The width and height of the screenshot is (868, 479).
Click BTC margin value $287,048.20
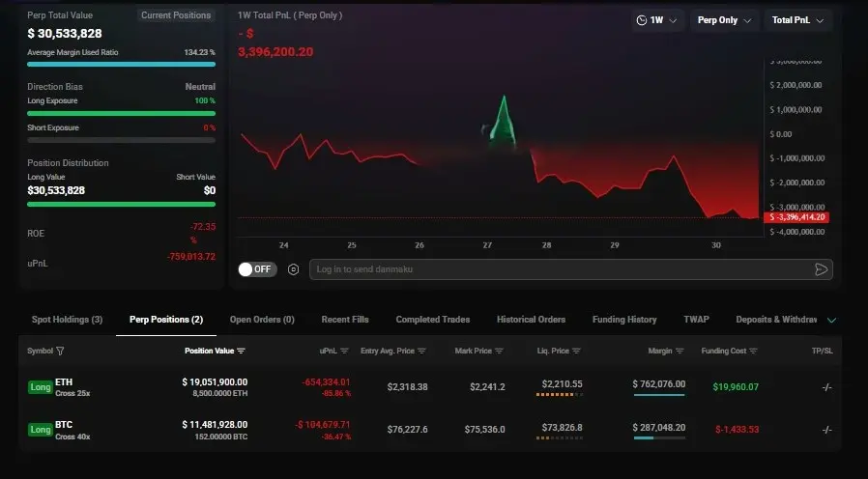(659, 428)
